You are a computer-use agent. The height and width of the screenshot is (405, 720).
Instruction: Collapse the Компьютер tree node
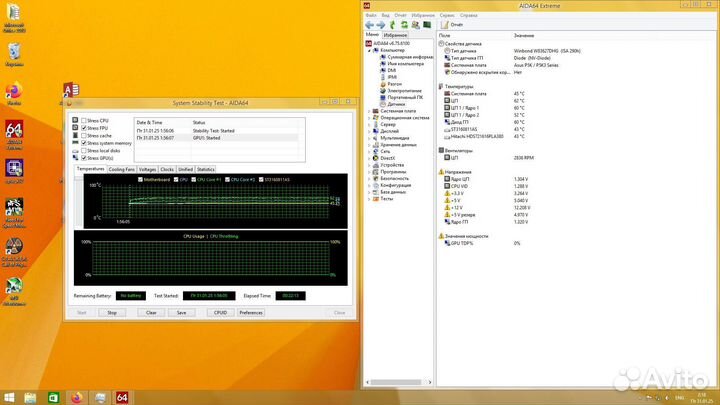(x=369, y=49)
